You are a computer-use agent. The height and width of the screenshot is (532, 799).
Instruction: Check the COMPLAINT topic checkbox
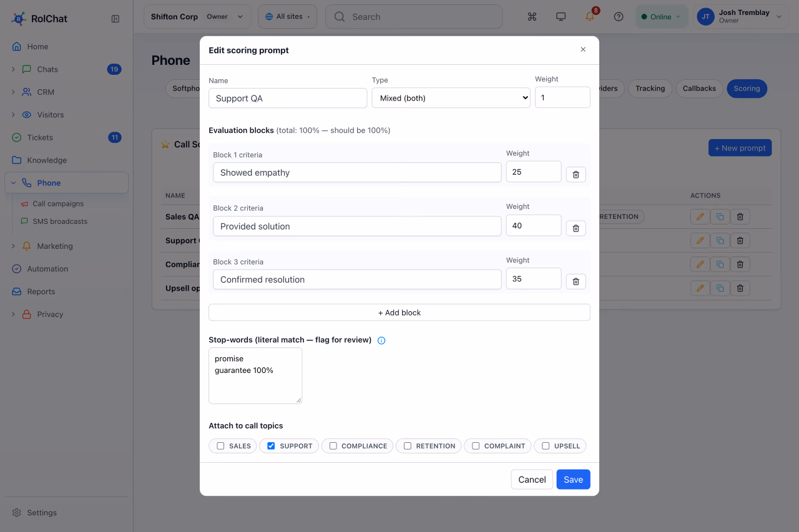(476, 446)
